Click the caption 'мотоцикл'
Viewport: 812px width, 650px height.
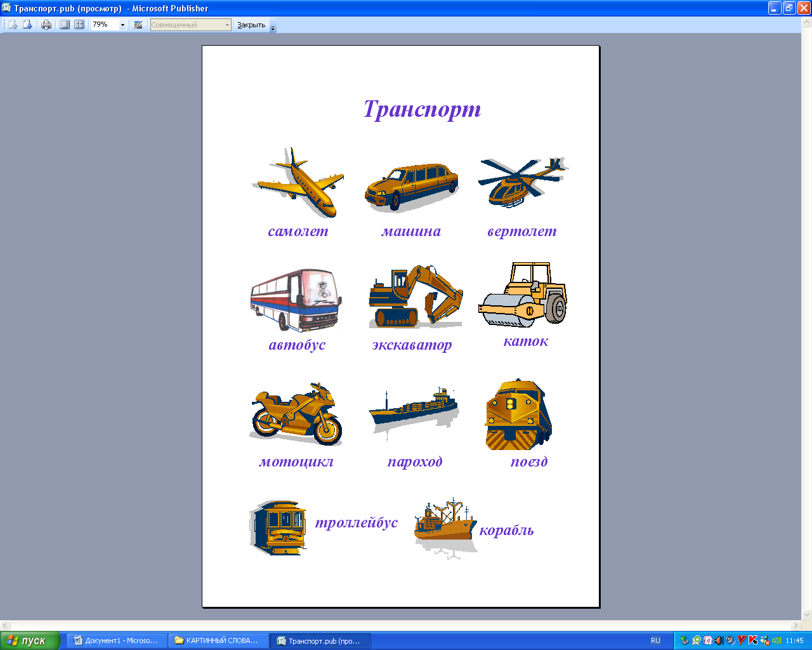[296, 461]
